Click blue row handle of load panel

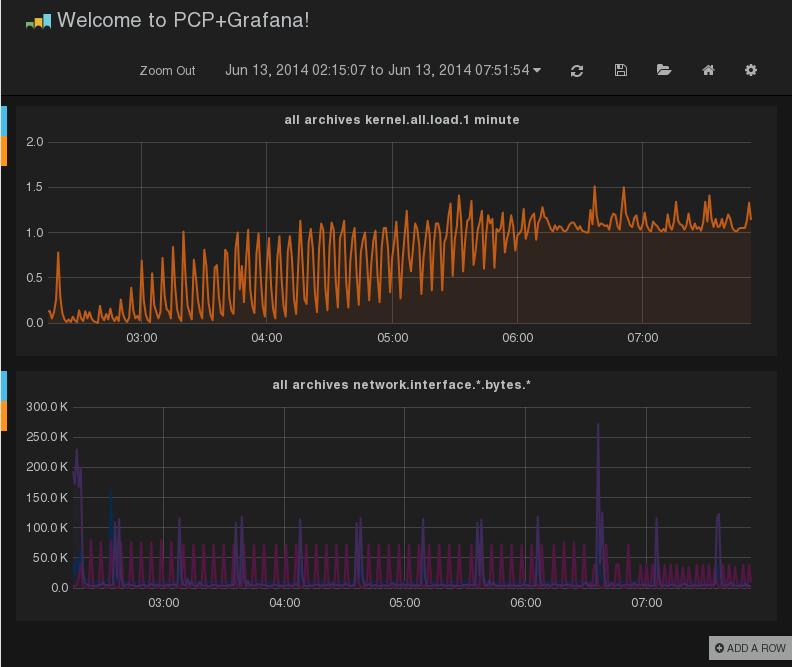click(x=4, y=121)
